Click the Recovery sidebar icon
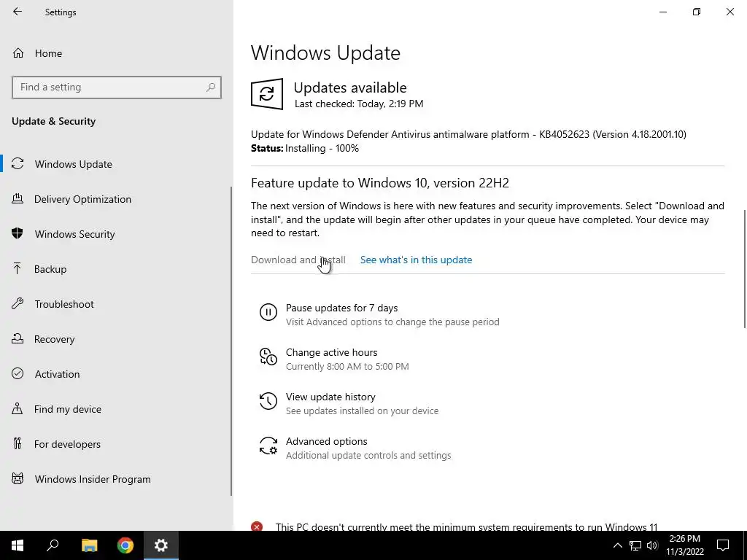Viewport: 747px width, 560px height. pos(18,338)
